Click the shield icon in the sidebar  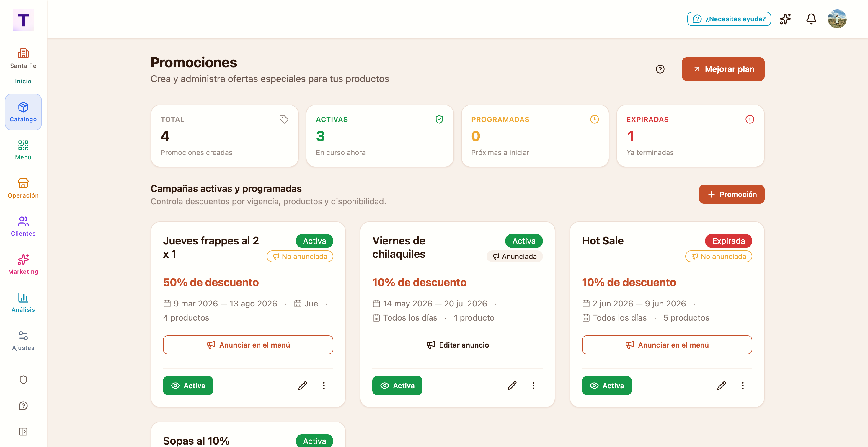point(23,380)
